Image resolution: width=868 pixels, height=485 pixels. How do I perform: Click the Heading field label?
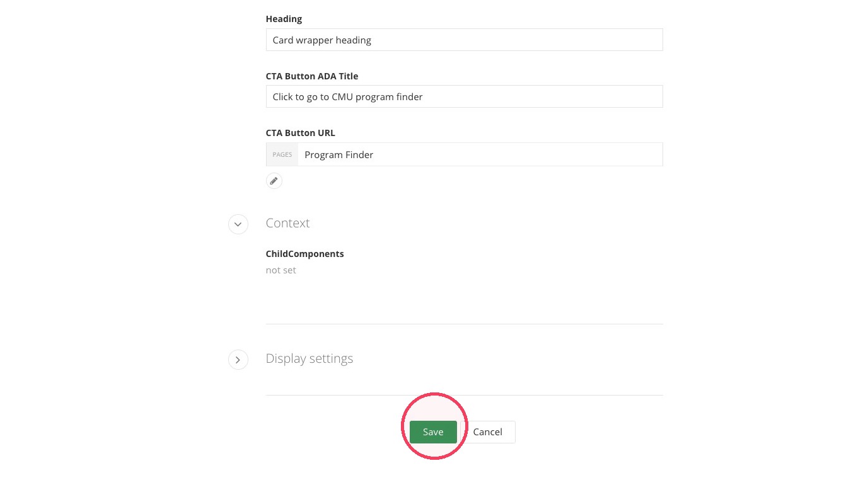(x=284, y=19)
